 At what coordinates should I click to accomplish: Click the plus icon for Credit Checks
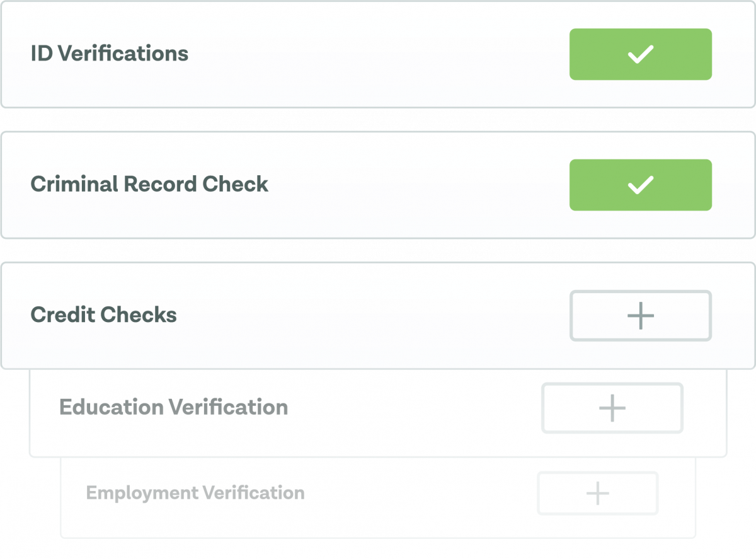point(641,316)
